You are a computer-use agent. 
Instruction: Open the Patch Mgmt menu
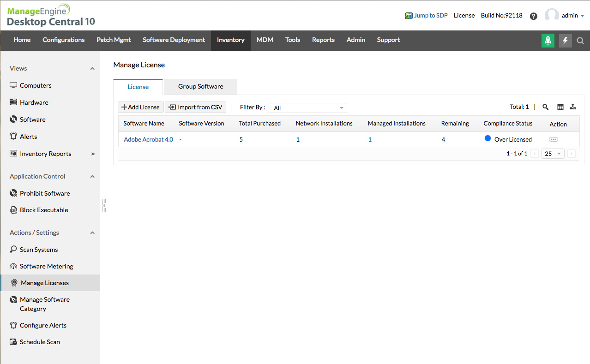pos(114,40)
